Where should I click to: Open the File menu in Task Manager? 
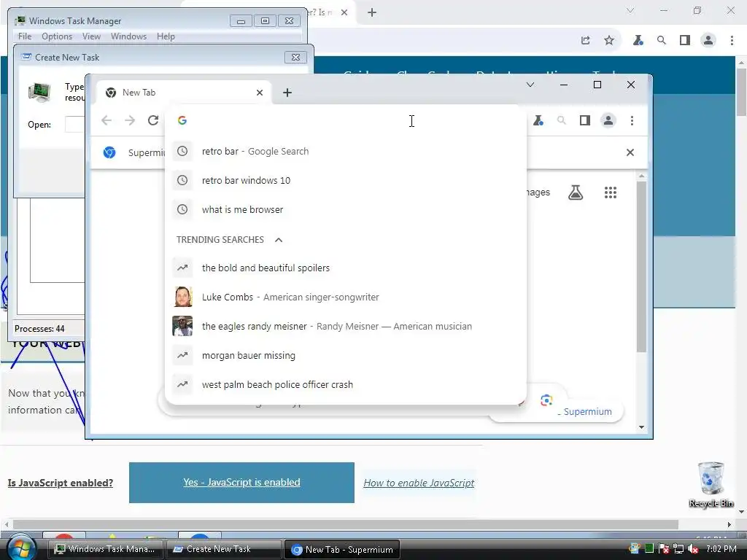[x=25, y=36]
